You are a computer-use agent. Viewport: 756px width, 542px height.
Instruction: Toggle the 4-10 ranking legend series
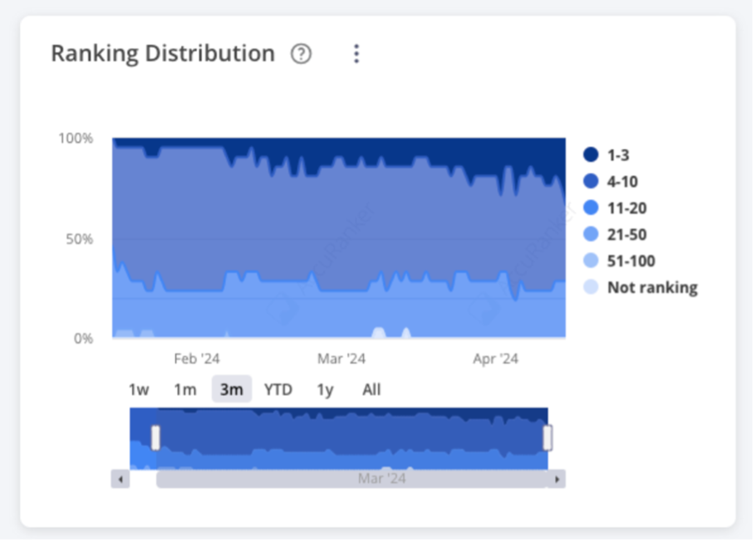[x=621, y=182]
